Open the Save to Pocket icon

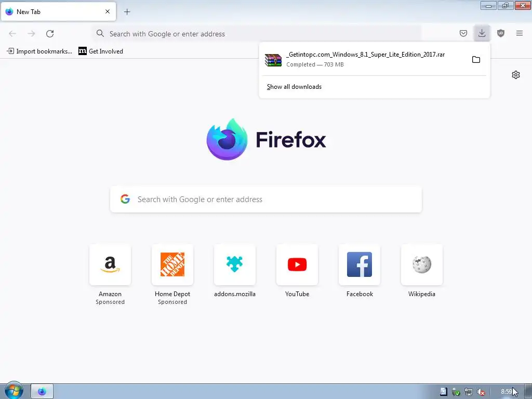coord(463,33)
